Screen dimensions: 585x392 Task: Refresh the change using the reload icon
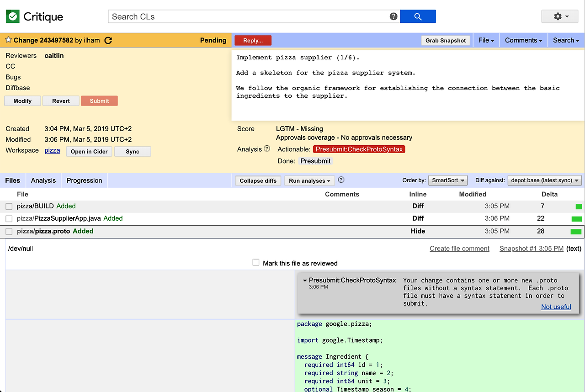(108, 40)
